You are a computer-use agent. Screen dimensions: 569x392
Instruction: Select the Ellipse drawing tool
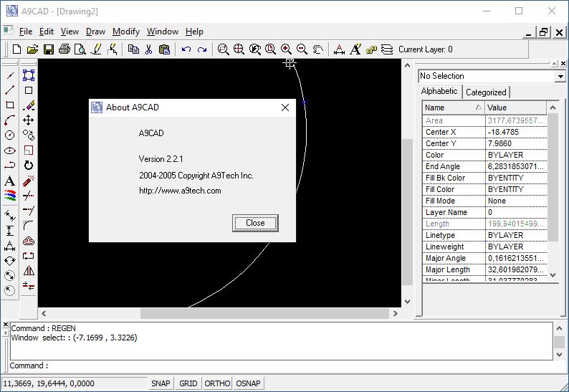10,150
